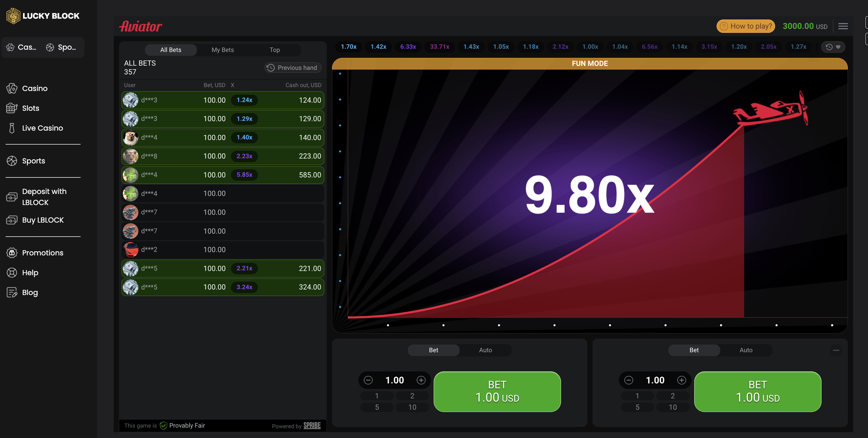Select Auto mode in left panel
This screenshot has height=438, width=868.
tap(486, 350)
